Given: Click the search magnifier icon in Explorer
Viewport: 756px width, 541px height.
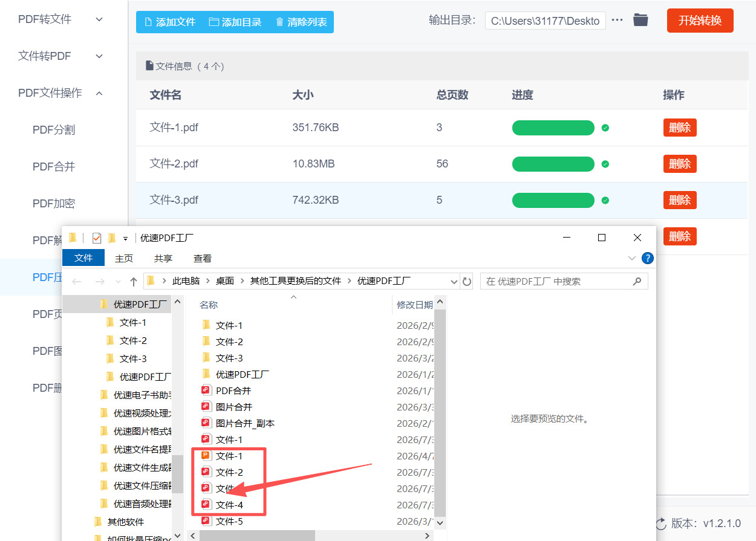Looking at the screenshot, I should tap(637, 281).
